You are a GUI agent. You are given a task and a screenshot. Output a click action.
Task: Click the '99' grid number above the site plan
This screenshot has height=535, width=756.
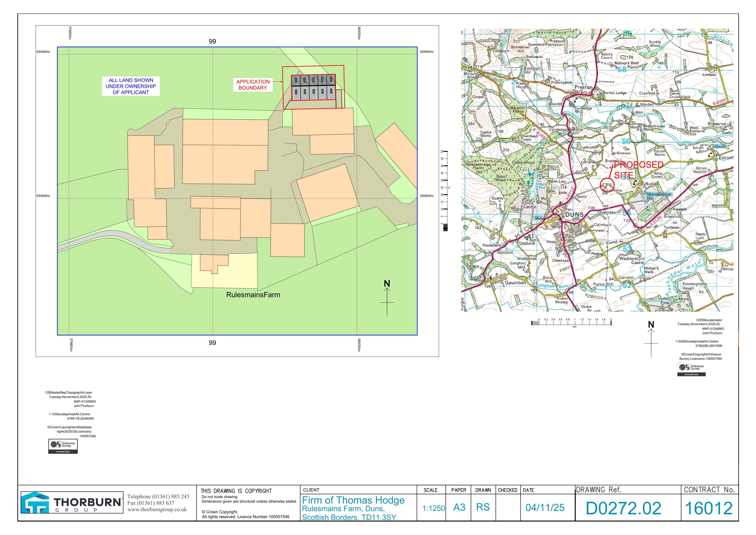[x=212, y=42]
